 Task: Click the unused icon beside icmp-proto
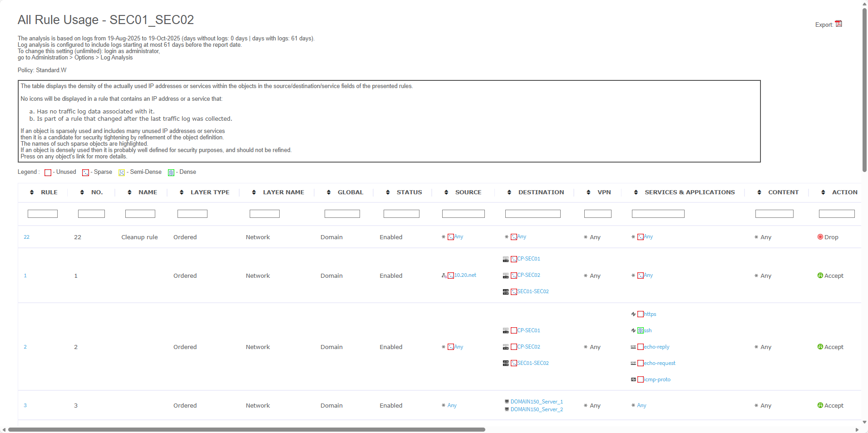(x=641, y=380)
